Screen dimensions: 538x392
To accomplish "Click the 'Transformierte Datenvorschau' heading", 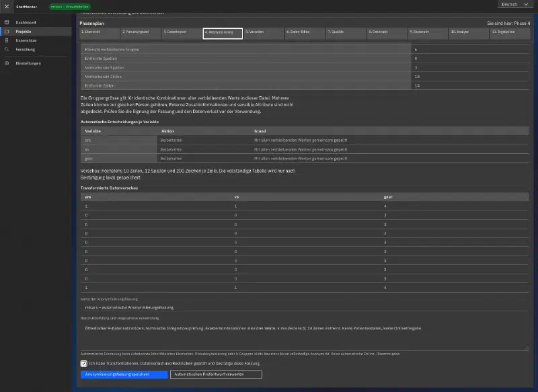I will click(x=109, y=188).
